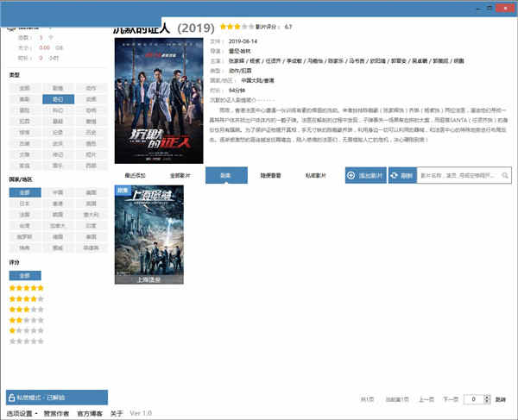
Task: Click the refresh arrows icon on 刷新 button
Action: click(x=395, y=176)
